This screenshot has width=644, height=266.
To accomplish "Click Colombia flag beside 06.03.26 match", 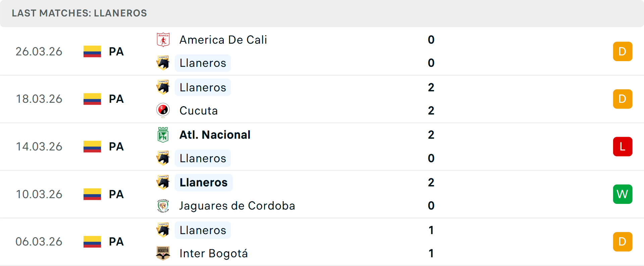I will coord(92,242).
